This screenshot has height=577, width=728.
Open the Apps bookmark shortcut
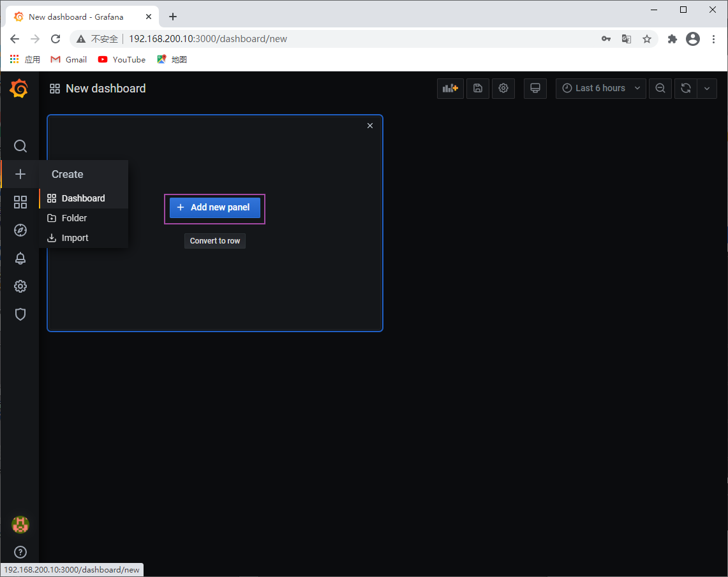[25, 59]
